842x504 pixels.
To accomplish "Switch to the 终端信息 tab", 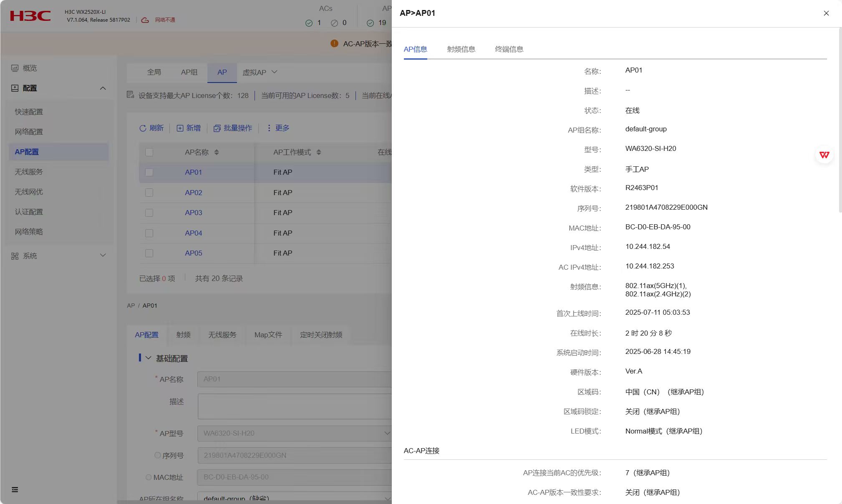I will coord(509,49).
